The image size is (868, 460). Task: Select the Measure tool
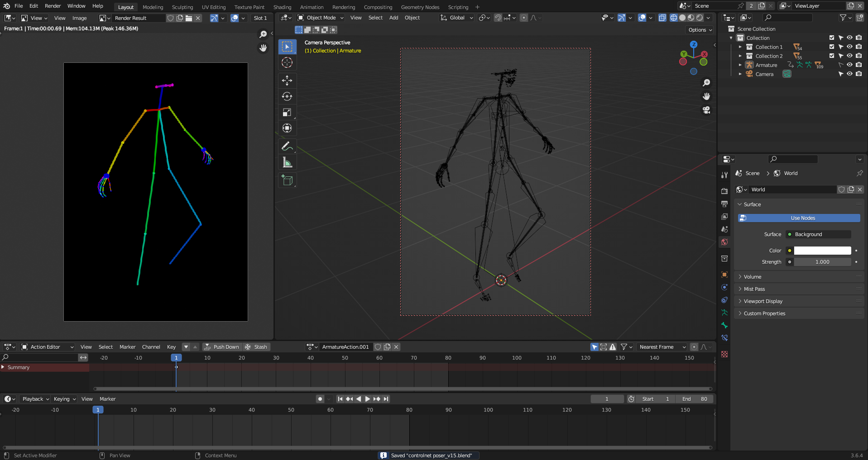pos(287,162)
